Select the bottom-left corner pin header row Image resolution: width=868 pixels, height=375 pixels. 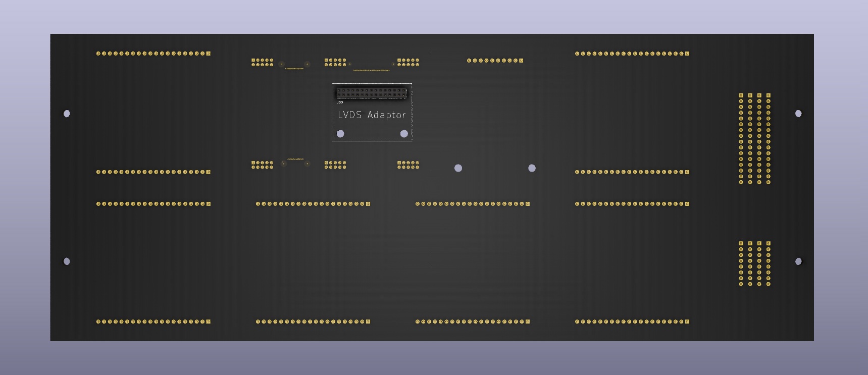point(153,322)
